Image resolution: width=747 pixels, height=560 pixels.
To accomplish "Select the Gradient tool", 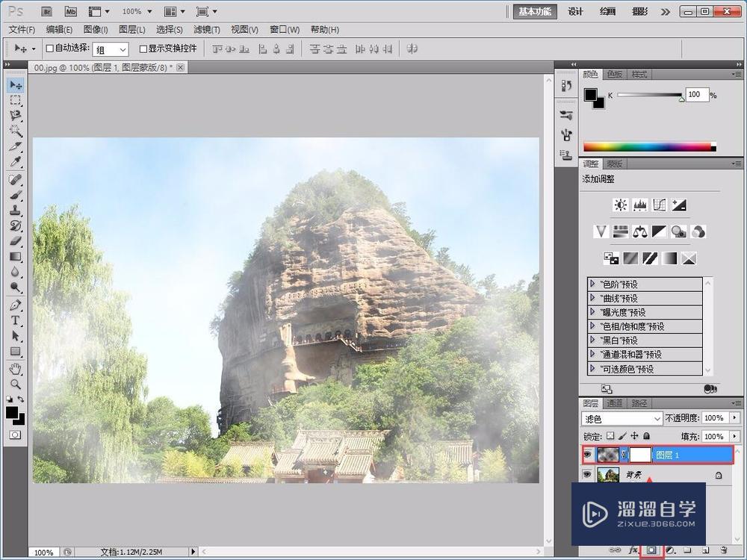I will [16, 256].
